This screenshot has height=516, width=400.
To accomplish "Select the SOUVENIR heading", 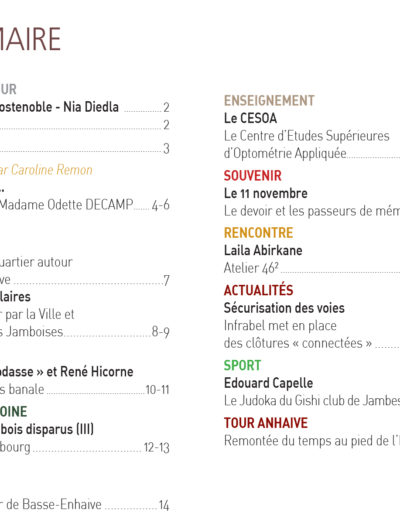I will pos(253,176).
